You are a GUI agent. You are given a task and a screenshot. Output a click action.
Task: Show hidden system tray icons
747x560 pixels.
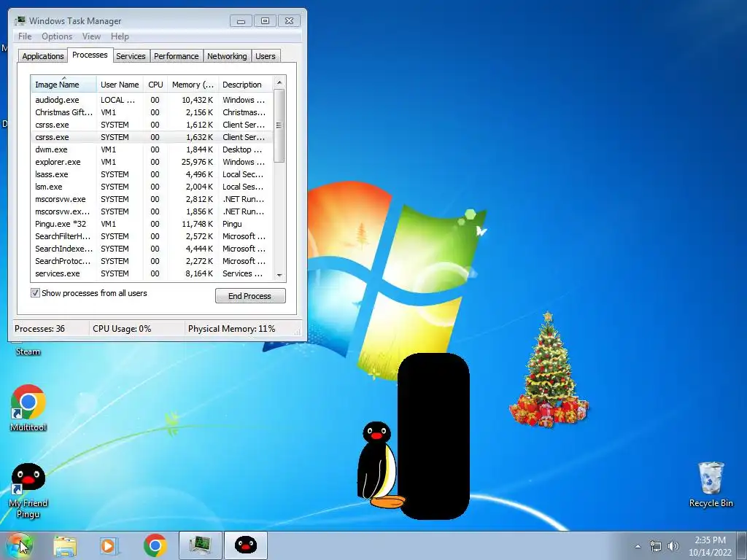[x=638, y=546]
